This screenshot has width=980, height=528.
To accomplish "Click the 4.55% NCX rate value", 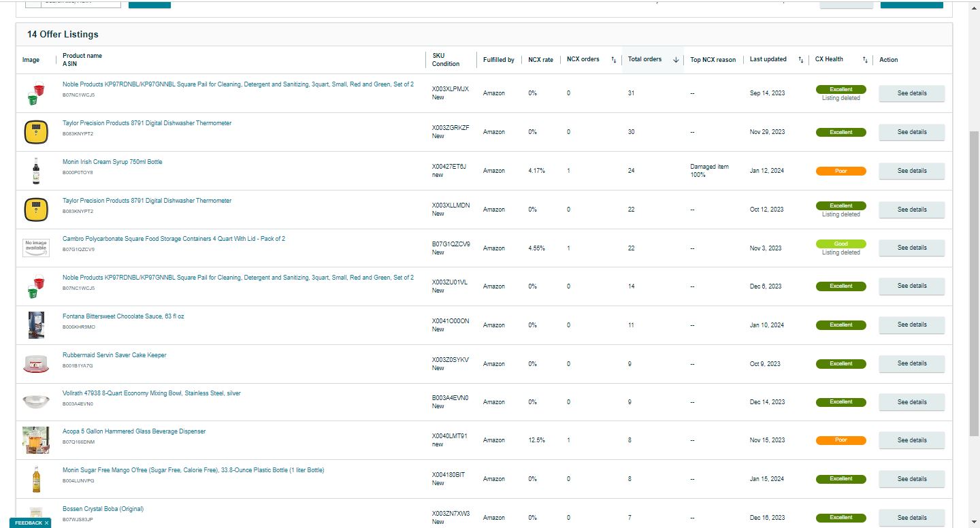I will coord(536,248).
